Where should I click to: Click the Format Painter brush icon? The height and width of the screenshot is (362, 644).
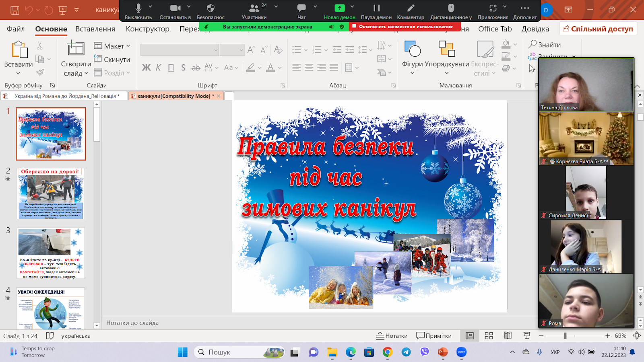point(40,72)
